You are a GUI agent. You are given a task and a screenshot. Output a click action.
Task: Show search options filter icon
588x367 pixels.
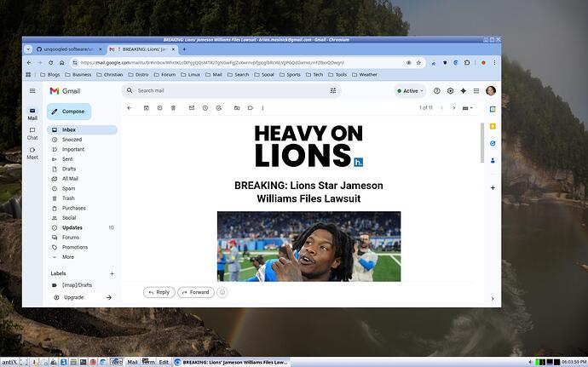click(333, 91)
